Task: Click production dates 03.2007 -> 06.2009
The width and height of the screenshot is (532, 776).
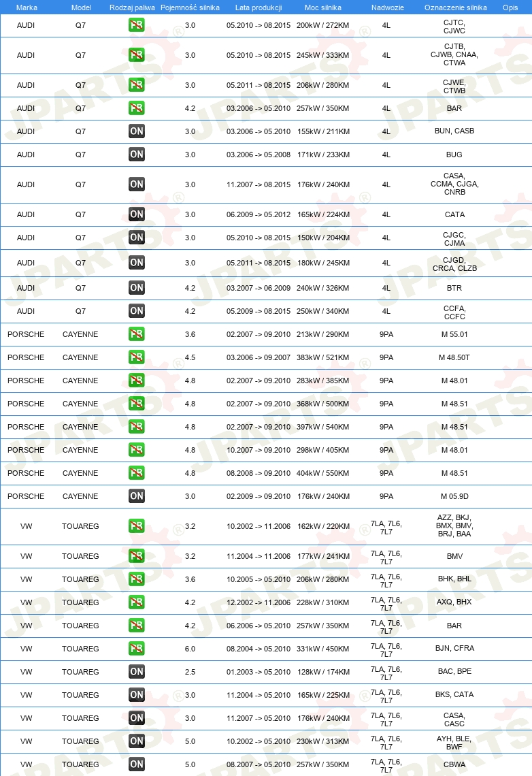Action: 259,288
